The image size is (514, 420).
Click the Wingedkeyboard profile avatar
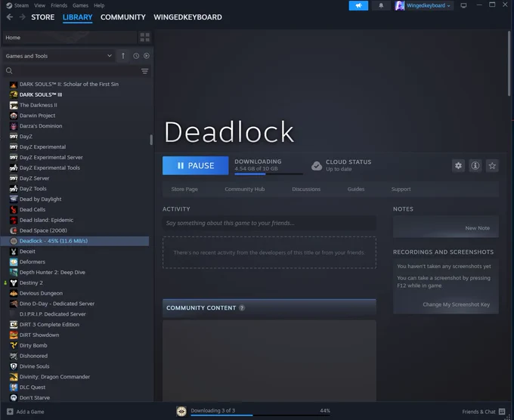pyautogui.click(x=399, y=5)
